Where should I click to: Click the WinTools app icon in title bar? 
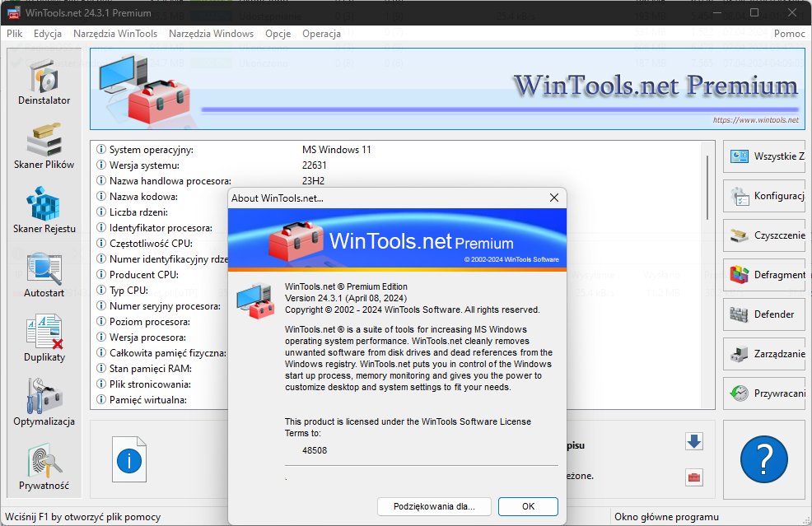14,12
